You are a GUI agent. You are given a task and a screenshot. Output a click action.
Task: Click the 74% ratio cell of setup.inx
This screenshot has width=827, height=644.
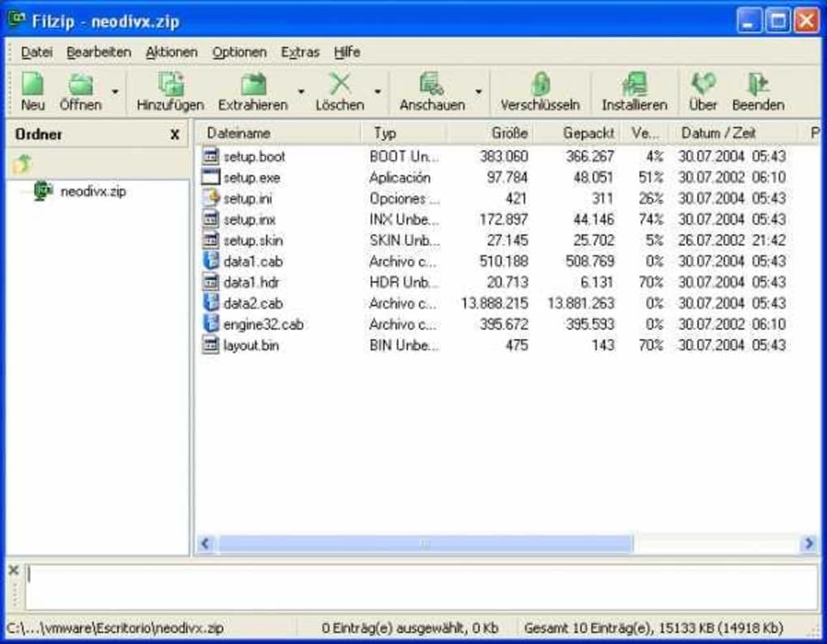point(651,220)
